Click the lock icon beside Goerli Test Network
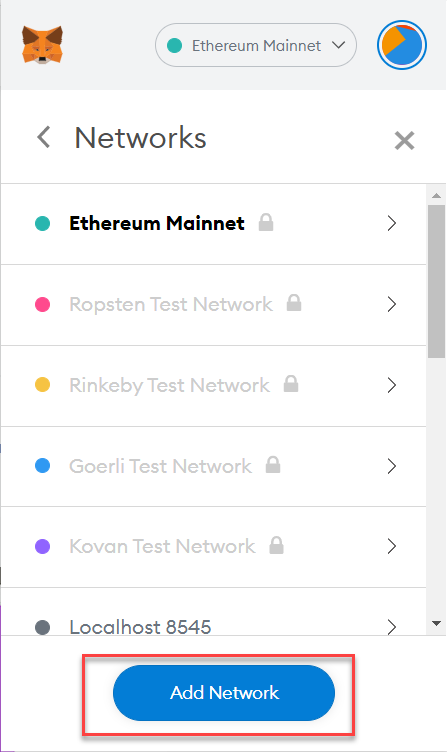Viewport: 447px width, 752px height. [x=273, y=465]
